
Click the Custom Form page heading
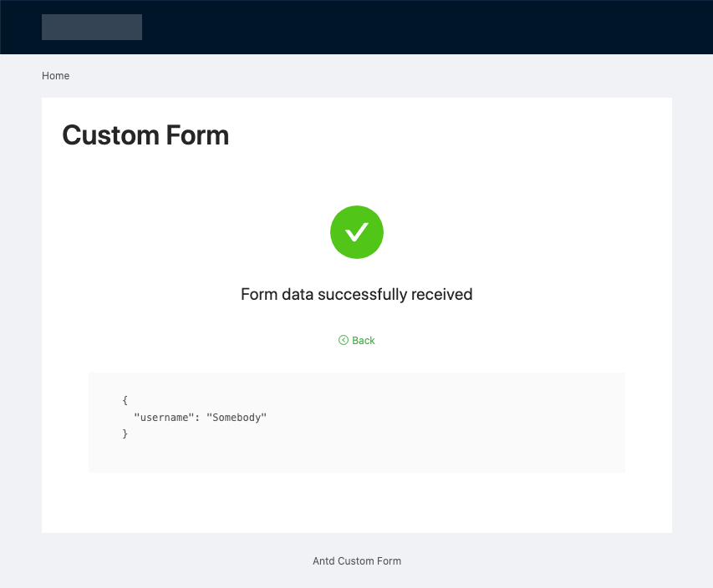(145, 134)
